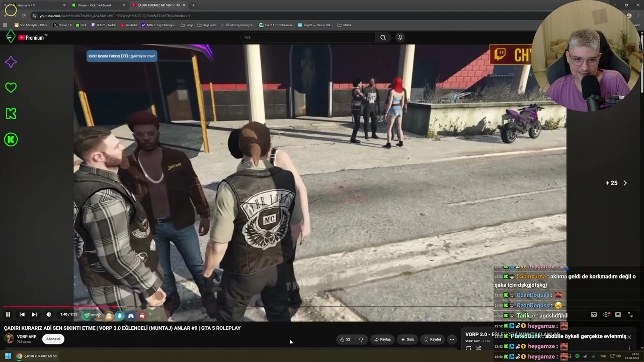
Task: Open the YouTube bookmark
Action: click(x=129, y=25)
